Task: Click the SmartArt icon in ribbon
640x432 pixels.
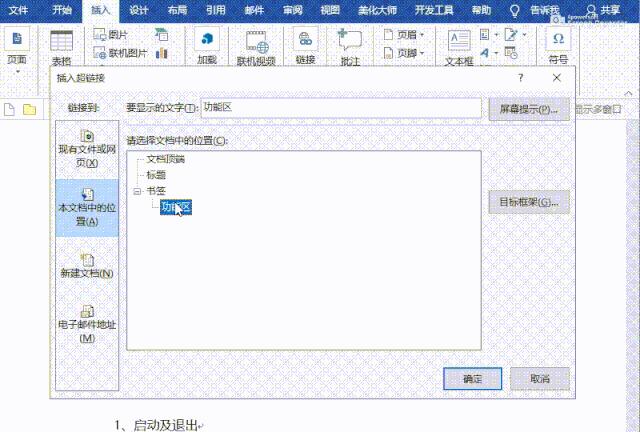Action: pos(162,35)
